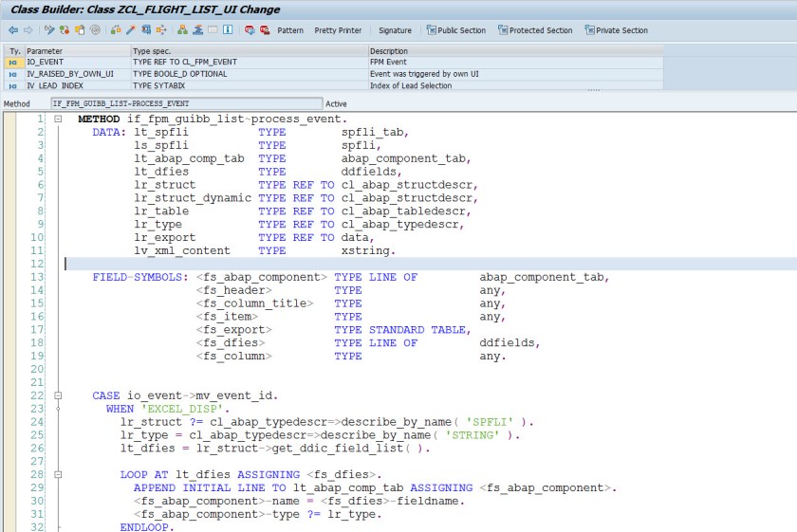Click the Display/Change toggle icon
Screen dimensions: 797x532
pyautogui.click(x=51, y=30)
